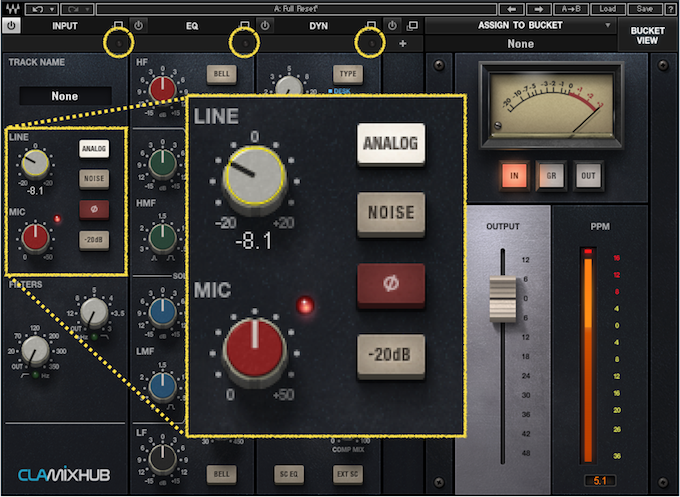
Task: Click the Save button
Action: coord(644,9)
